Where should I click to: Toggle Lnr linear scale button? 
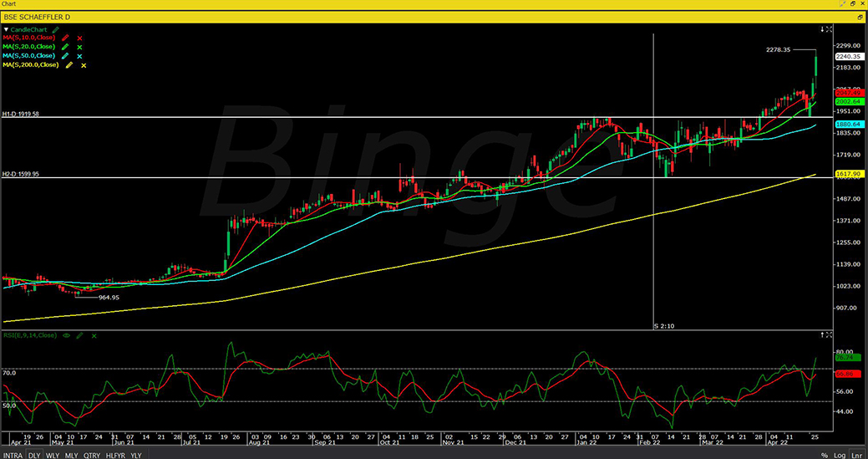click(x=855, y=455)
